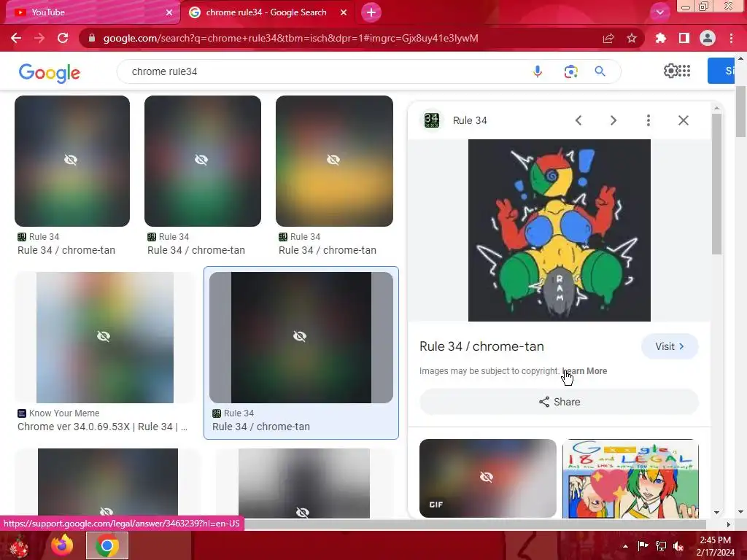Open tab search dropdown chevron
Viewport: 747px width, 560px height.
659,12
